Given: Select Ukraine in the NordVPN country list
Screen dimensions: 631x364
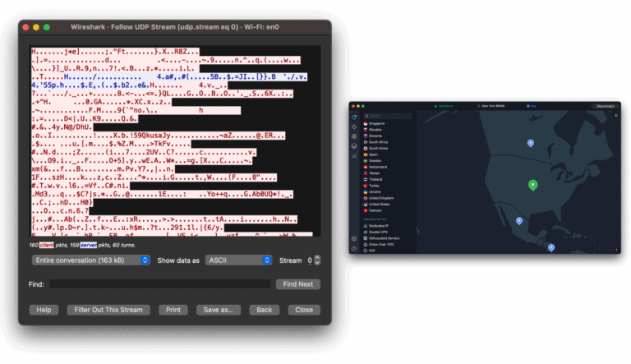Looking at the screenshot, I should pos(372,192).
